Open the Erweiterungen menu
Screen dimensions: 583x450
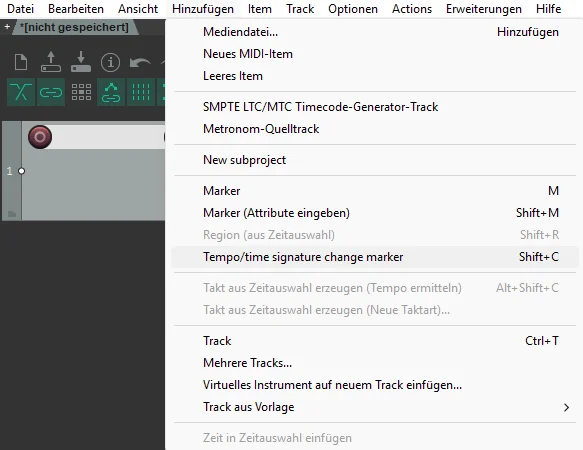(x=484, y=9)
